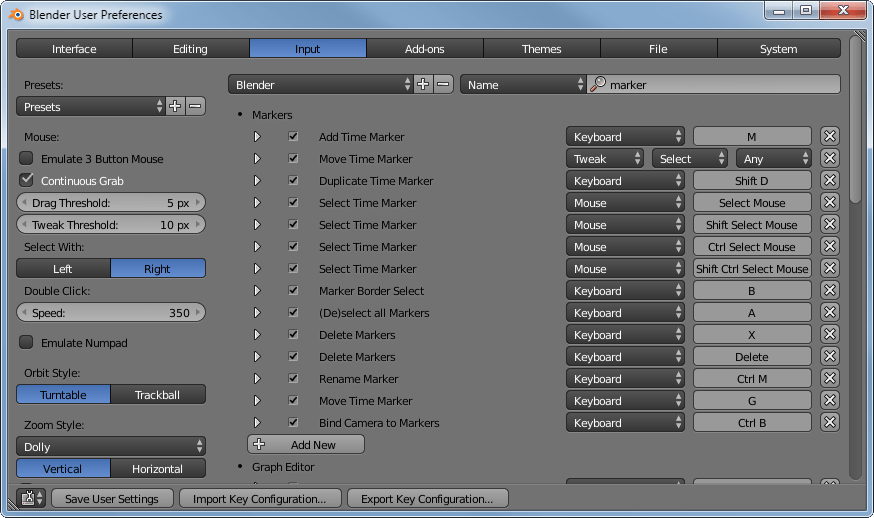Screen dimensions: 874x518
Task: Remove the Delete Markers X keymap item
Action: click(829, 335)
